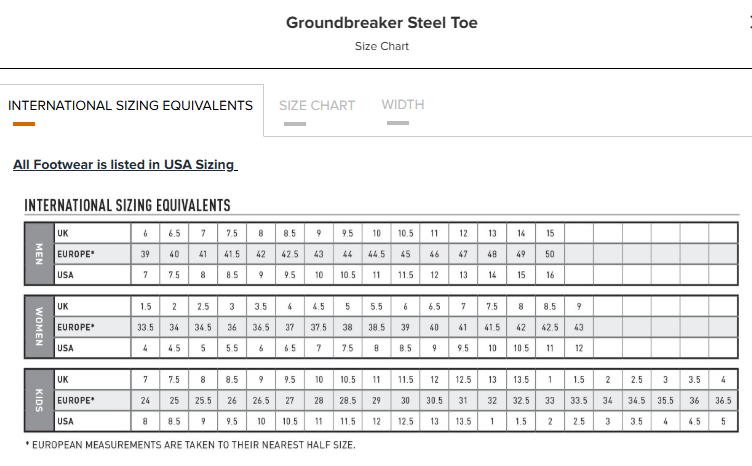Select women's Europe size 37.5 cell
752x466 pixels.
tap(318, 327)
